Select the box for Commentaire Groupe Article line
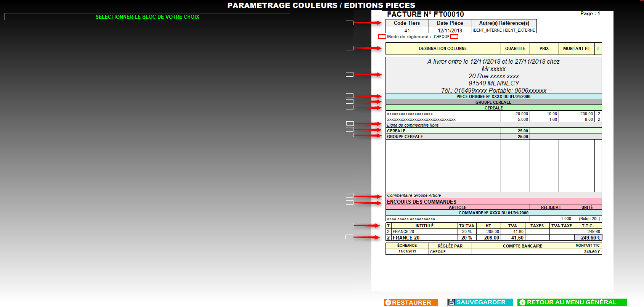Viewport: 644px width, 307px height. [x=349, y=195]
